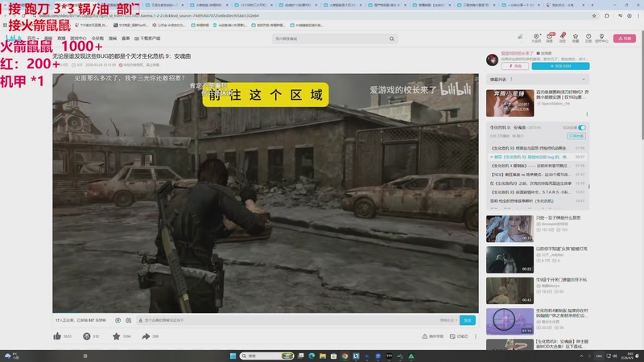Open more options dots under video toolbar
This screenshot has width=644, height=362.
pyautogui.click(x=476, y=336)
